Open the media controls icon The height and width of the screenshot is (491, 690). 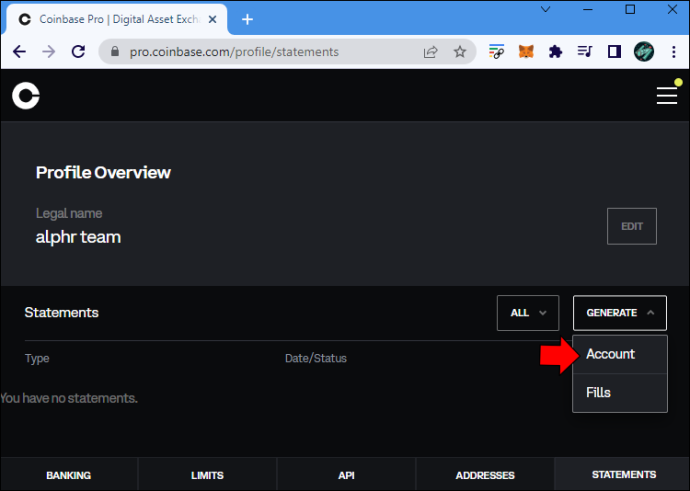(585, 52)
